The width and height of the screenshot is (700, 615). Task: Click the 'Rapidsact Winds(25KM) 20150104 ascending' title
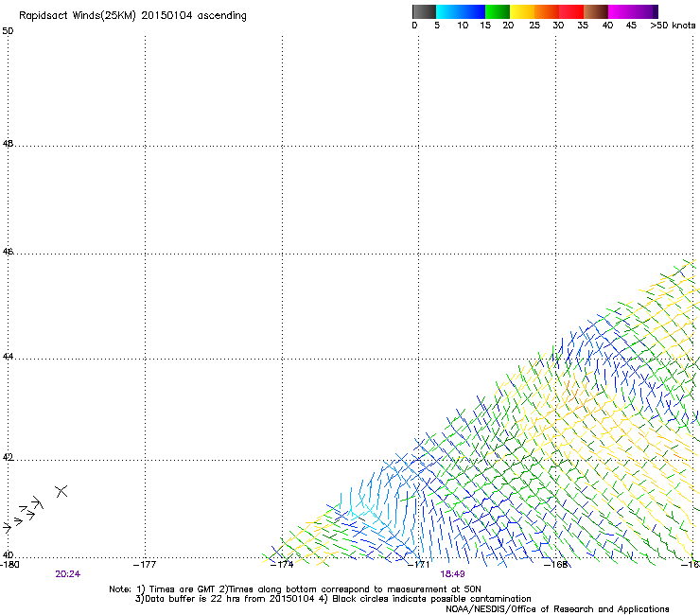click(132, 16)
